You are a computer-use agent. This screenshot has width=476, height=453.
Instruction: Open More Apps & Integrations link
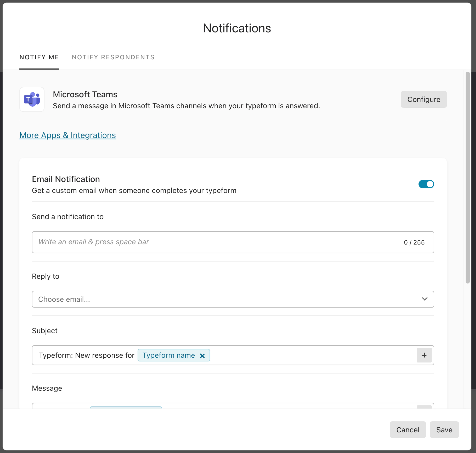click(x=67, y=135)
